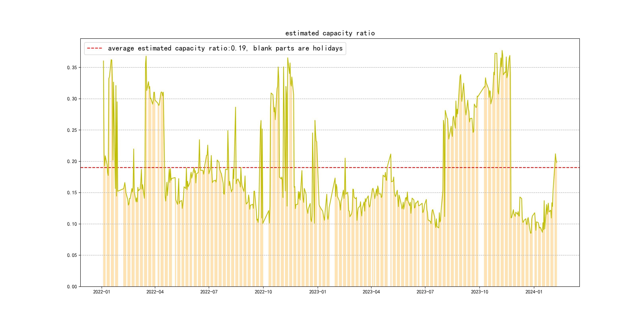Click the 0.25 y-axis tick label
The image size is (644, 322).
pos(72,130)
